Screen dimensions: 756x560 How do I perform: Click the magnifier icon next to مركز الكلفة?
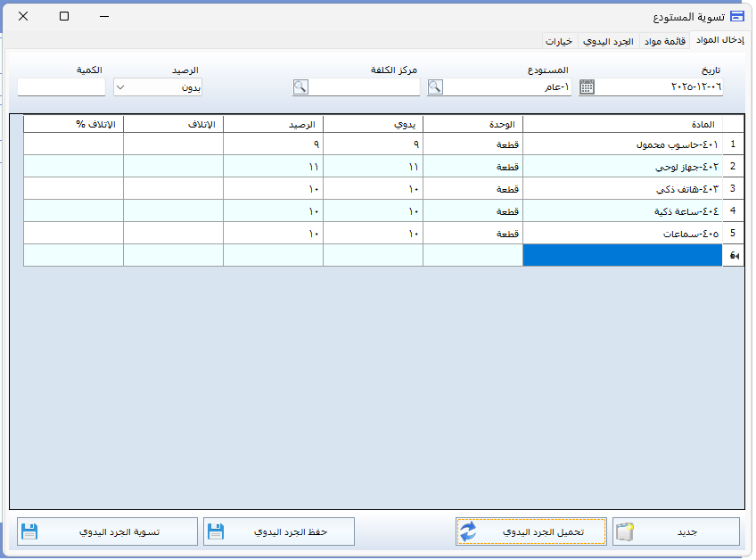[x=300, y=87]
